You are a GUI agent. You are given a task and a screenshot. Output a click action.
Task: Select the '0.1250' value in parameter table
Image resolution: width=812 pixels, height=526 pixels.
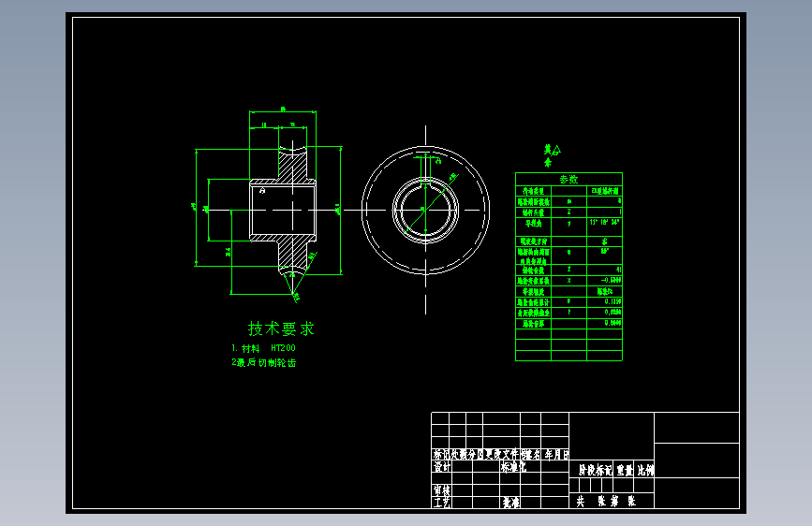point(613,301)
